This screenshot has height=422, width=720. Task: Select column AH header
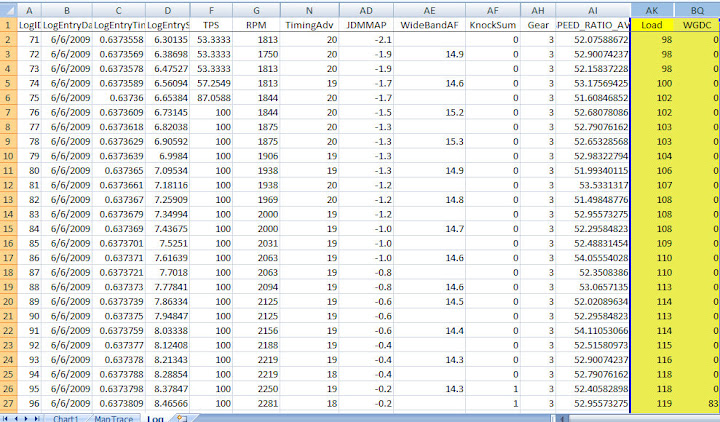click(x=538, y=10)
